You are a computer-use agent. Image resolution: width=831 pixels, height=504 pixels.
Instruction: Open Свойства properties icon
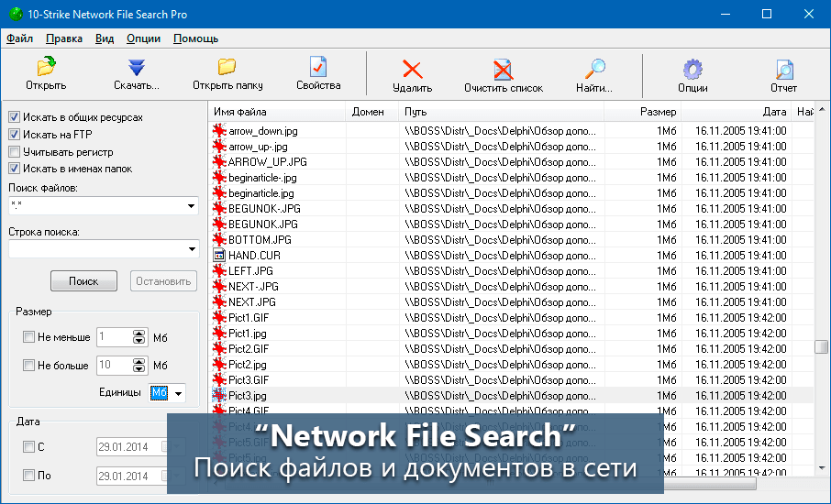click(x=318, y=68)
